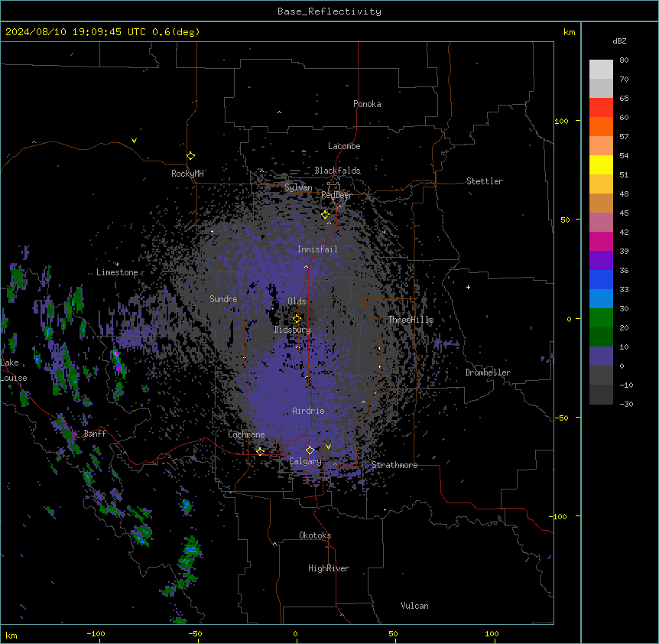Click the Vulcan label
Screen dimensions: 659x644
coord(415,606)
